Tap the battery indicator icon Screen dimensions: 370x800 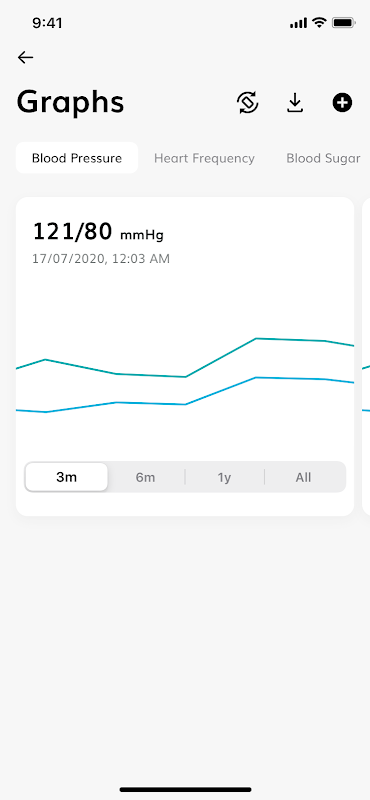[343, 22]
